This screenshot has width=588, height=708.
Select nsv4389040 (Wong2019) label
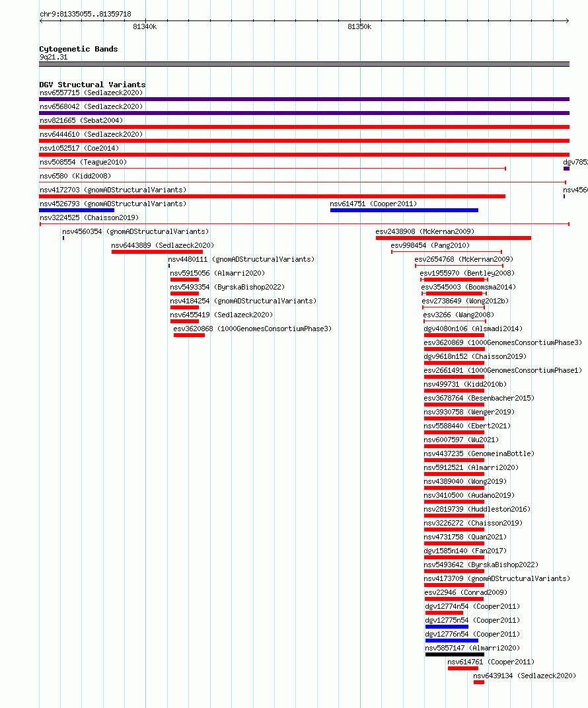(465, 481)
